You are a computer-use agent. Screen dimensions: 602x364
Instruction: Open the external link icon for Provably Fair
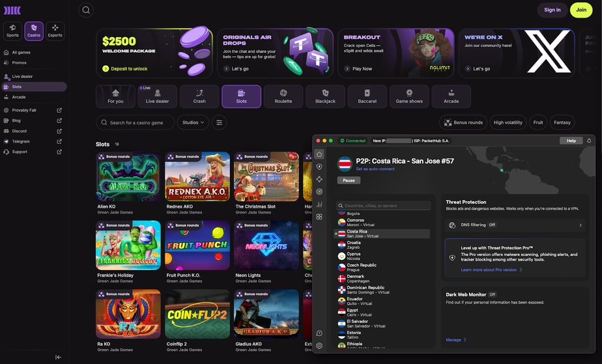pyautogui.click(x=59, y=110)
